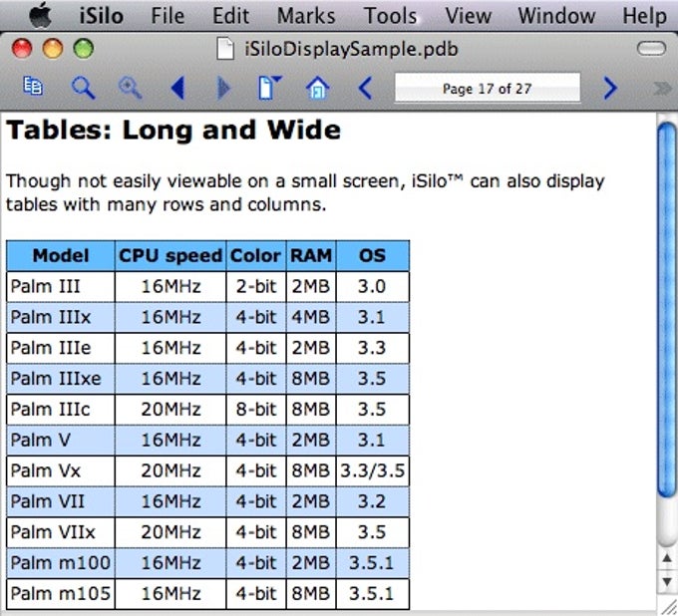
Task: Select the Palm m105 cell
Action: [61, 593]
